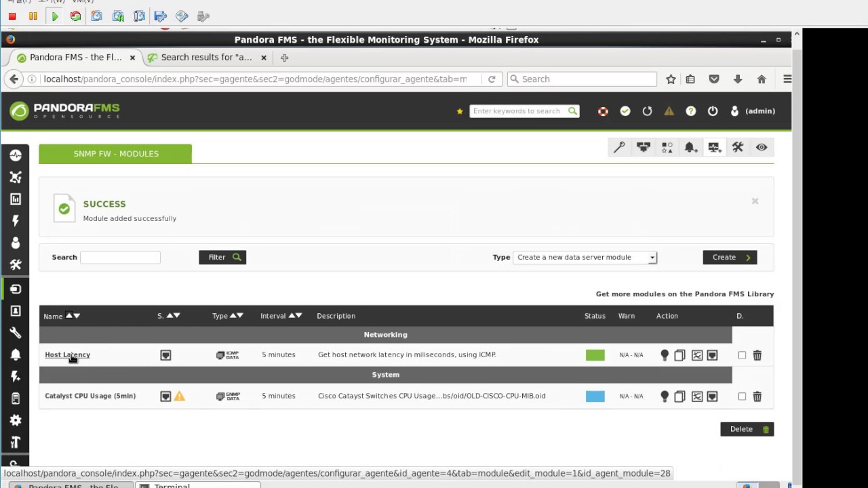This screenshot has height=488, width=868.
Task: Open the tools wrench tab icon
Action: (x=738, y=147)
